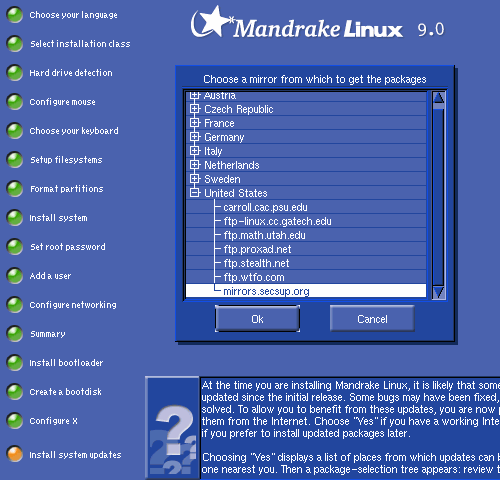Expand the France mirror list

[195, 123]
